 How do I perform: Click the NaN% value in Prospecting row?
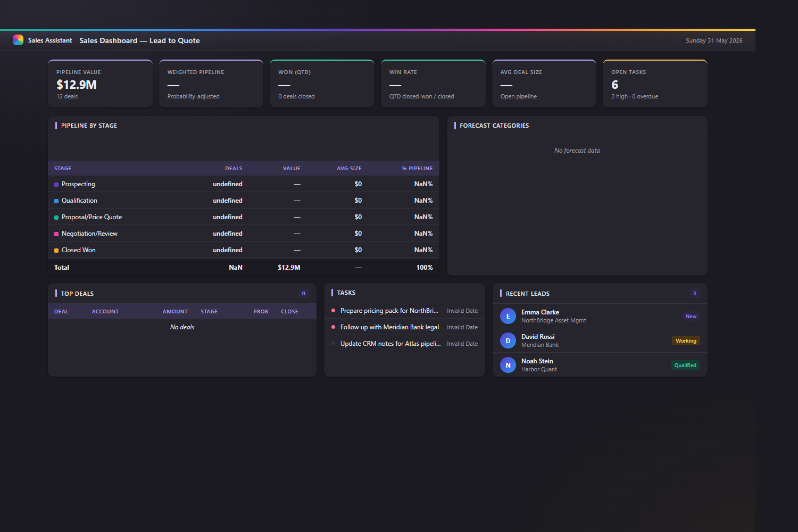[x=423, y=184]
